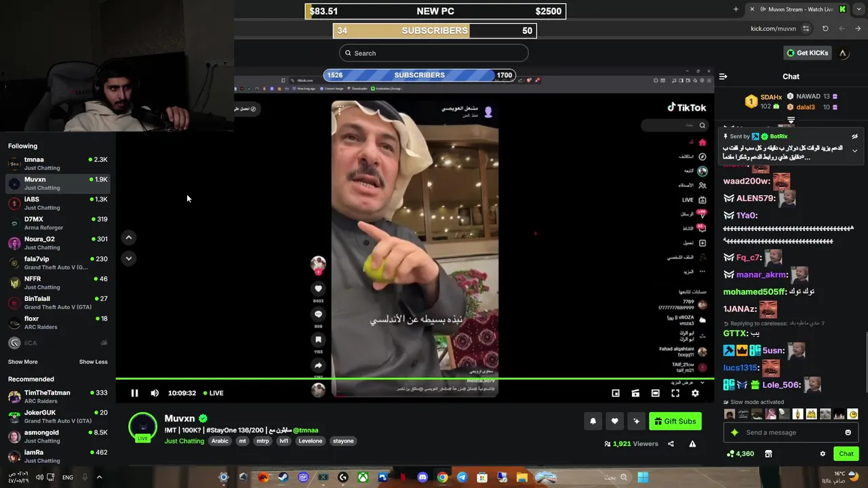Select the Levelone tag
This screenshot has height=488, width=868.
coord(311,441)
